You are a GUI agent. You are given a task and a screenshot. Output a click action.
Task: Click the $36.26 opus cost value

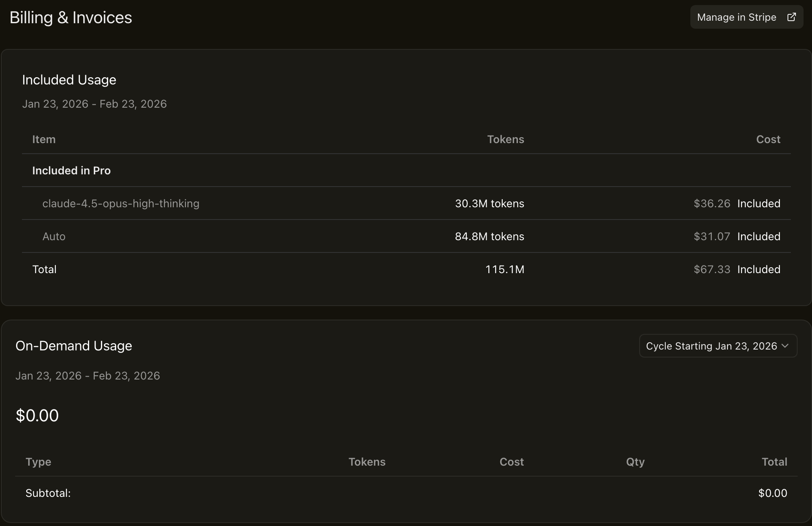[712, 203]
